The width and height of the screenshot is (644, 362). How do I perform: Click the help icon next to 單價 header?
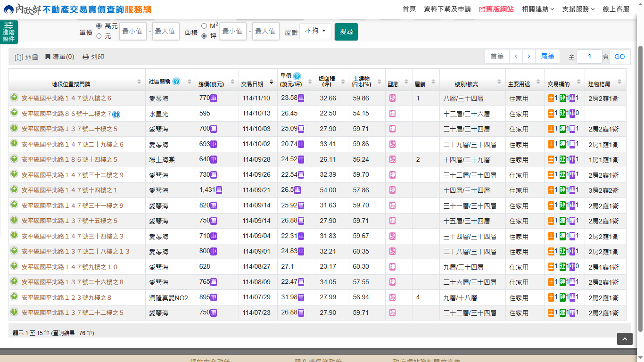coord(297,76)
